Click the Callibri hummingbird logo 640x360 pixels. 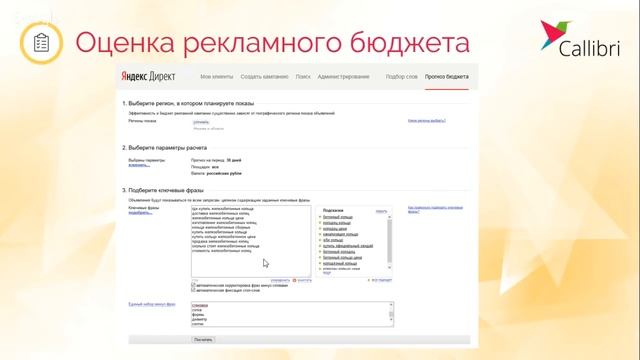pyautogui.click(x=580, y=39)
